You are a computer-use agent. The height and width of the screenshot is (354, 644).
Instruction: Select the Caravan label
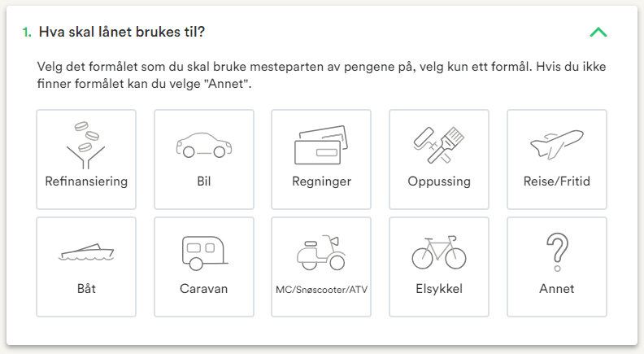coord(204,289)
